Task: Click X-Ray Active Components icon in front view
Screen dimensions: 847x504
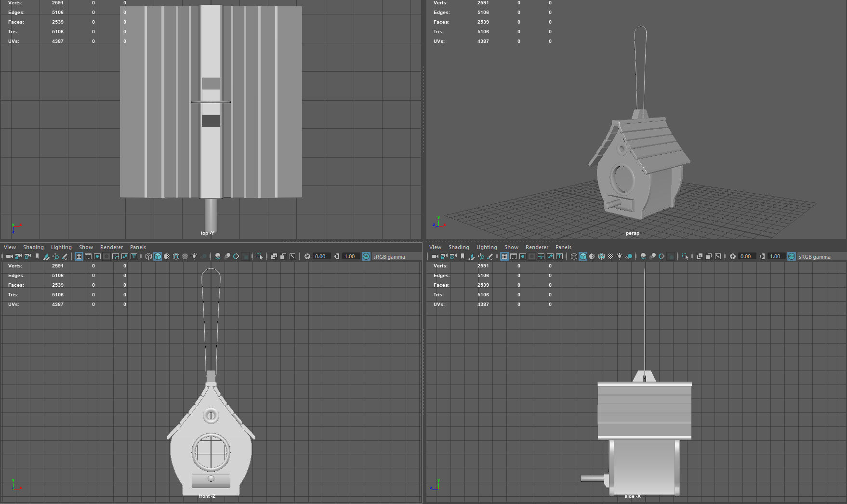Action: pos(283,256)
